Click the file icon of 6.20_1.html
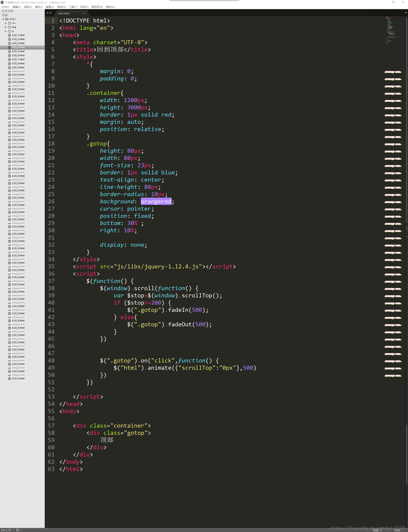The height and width of the screenshot is (532, 408). point(10,35)
